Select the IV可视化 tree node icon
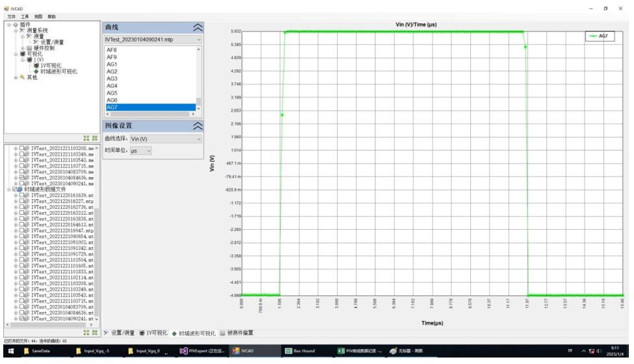 tap(36, 66)
